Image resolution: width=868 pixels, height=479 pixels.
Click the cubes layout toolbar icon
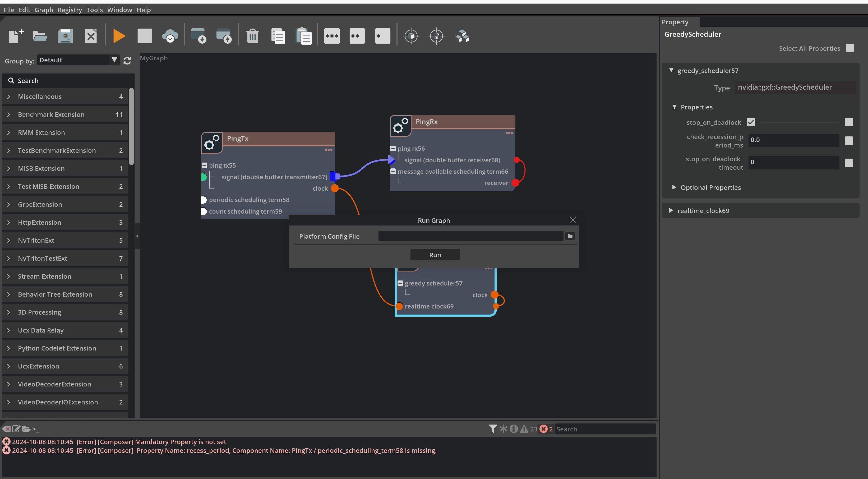point(462,36)
